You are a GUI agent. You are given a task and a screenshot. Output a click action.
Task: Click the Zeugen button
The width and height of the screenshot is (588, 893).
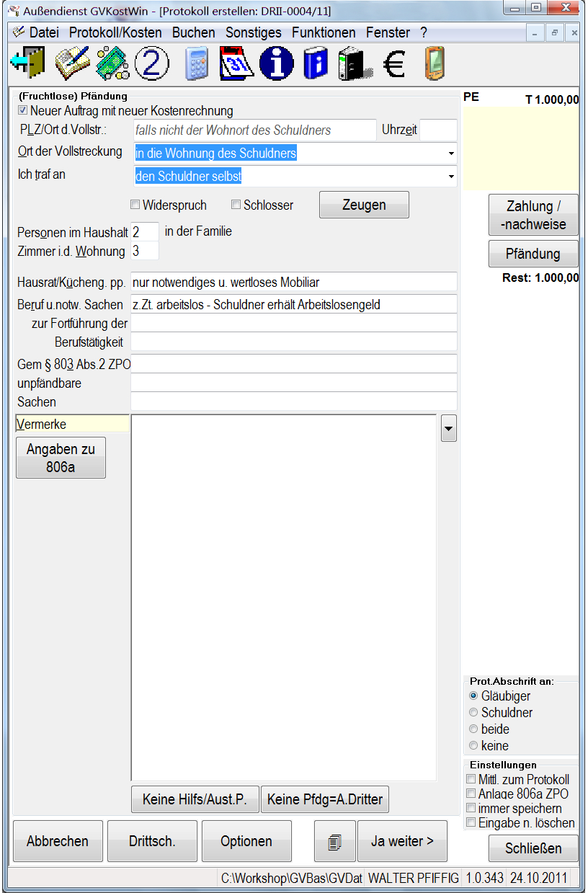pyautogui.click(x=364, y=205)
